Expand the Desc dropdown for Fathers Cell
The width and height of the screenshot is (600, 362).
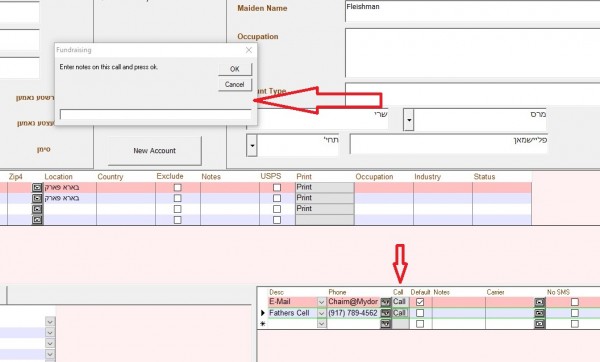tap(321, 313)
